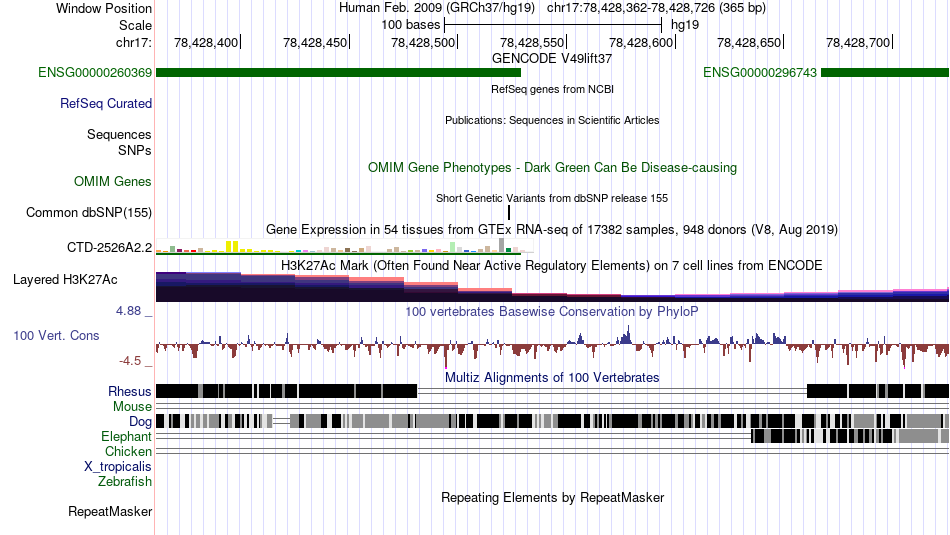950x535 pixels.
Task: Click the 78,428,700 ruler position
Action: coord(858,42)
